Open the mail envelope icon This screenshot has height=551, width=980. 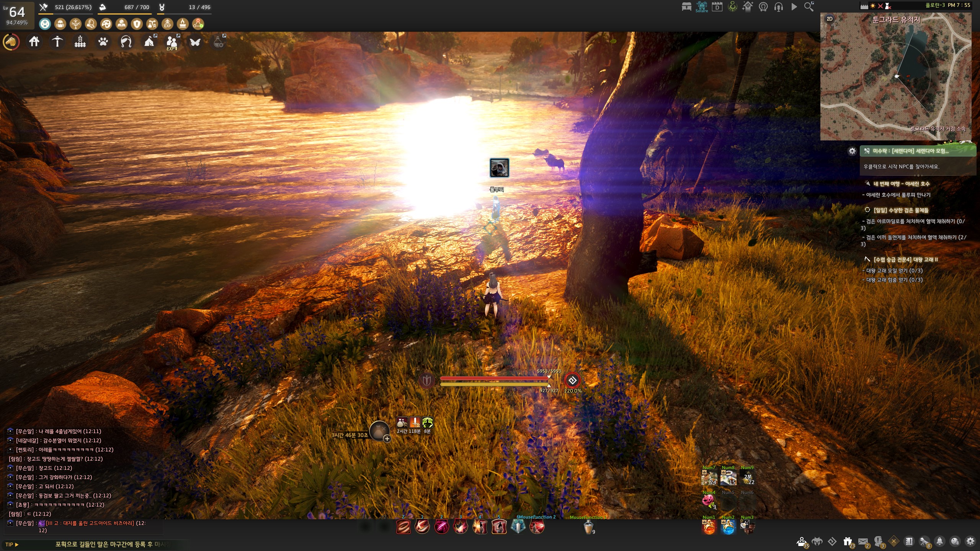tap(863, 541)
